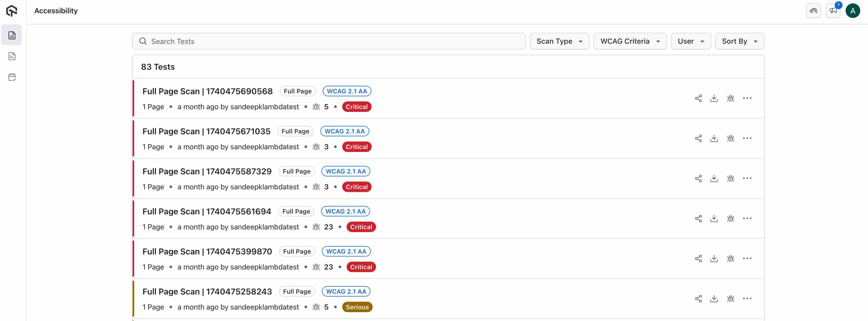868x321 pixels.
Task: Expand the WCAG Criteria dropdown
Action: (630, 41)
